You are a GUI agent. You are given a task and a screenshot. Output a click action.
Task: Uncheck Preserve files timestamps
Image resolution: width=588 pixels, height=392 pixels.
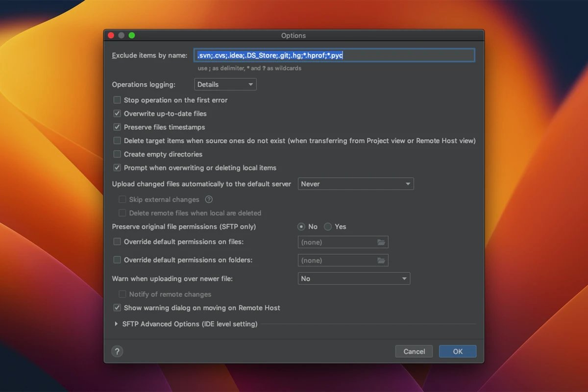(x=117, y=127)
